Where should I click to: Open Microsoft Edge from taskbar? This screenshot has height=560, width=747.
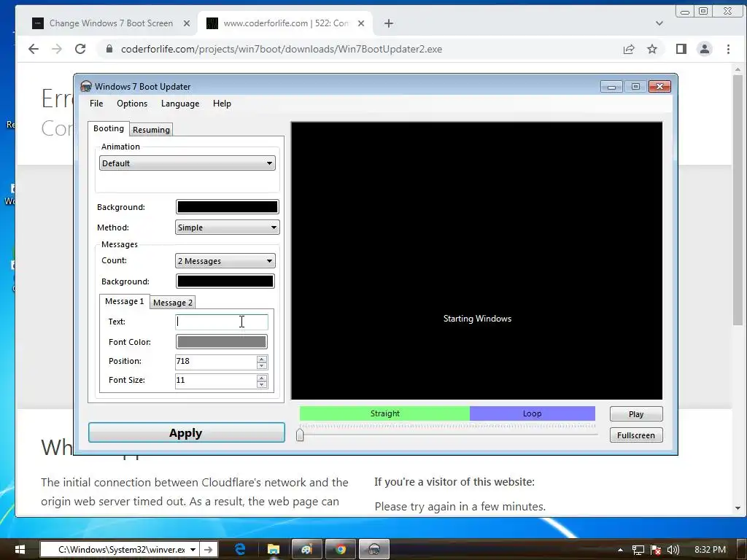(x=239, y=550)
